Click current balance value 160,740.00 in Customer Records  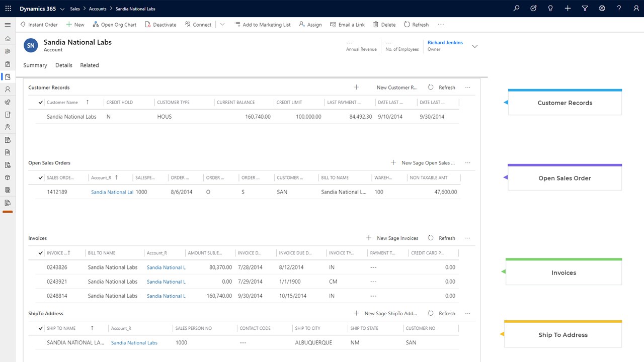click(x=258, y=117)
